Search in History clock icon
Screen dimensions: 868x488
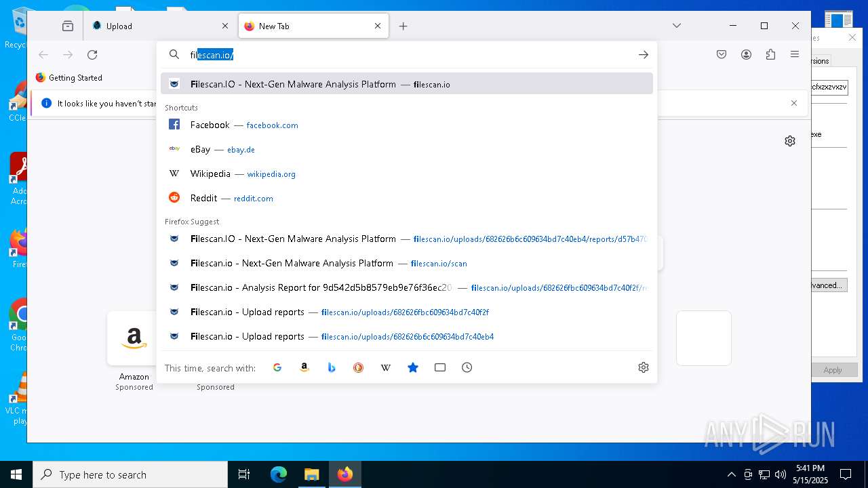[467, 367]
